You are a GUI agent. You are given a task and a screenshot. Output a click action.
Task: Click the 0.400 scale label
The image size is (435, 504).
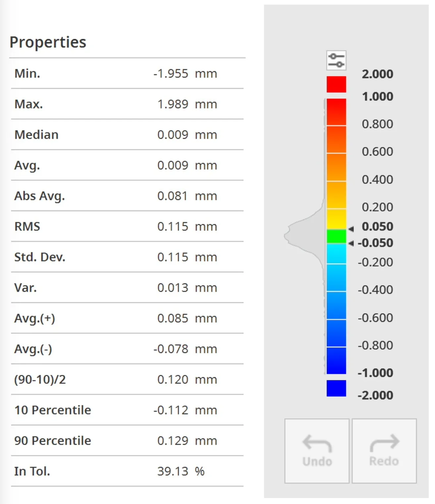click(x=377, y=179)
